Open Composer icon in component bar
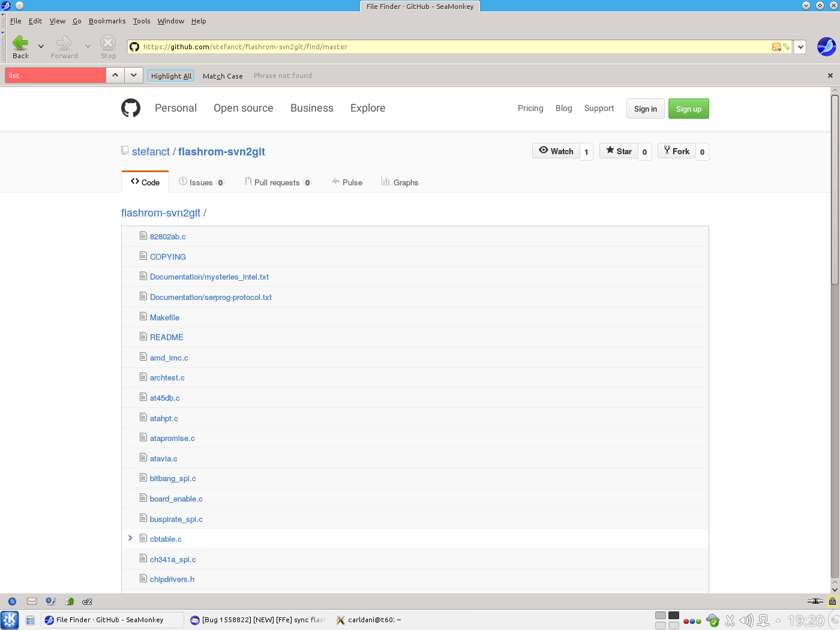 coord(51,601)
